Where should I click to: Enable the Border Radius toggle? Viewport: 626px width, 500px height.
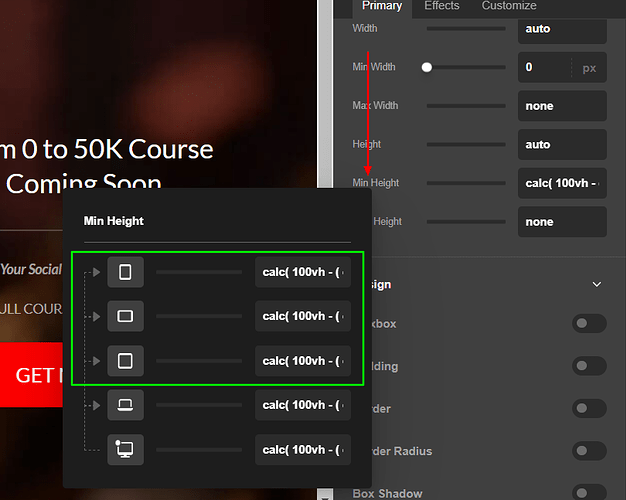(589, 451)
